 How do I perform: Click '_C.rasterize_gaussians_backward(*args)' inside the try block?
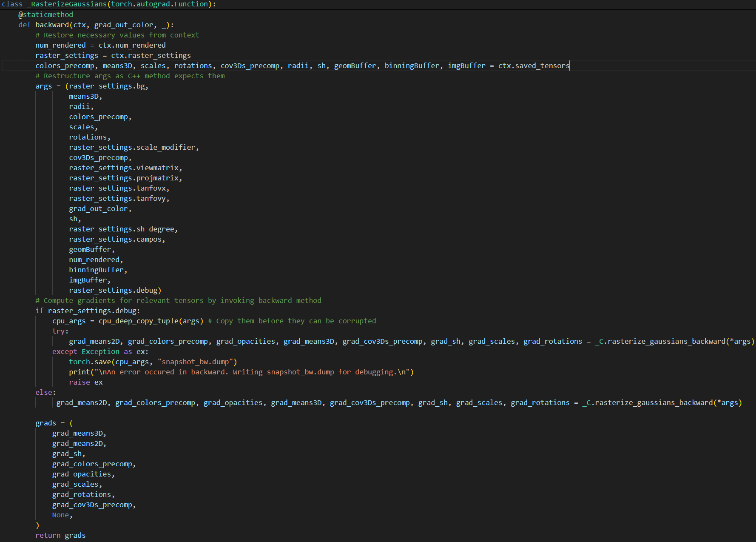675,341
